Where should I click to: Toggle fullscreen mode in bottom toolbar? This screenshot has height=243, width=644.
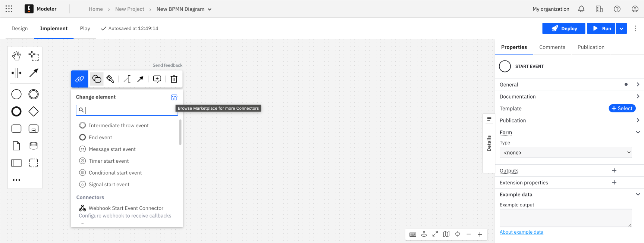click(x=435, y=234)
